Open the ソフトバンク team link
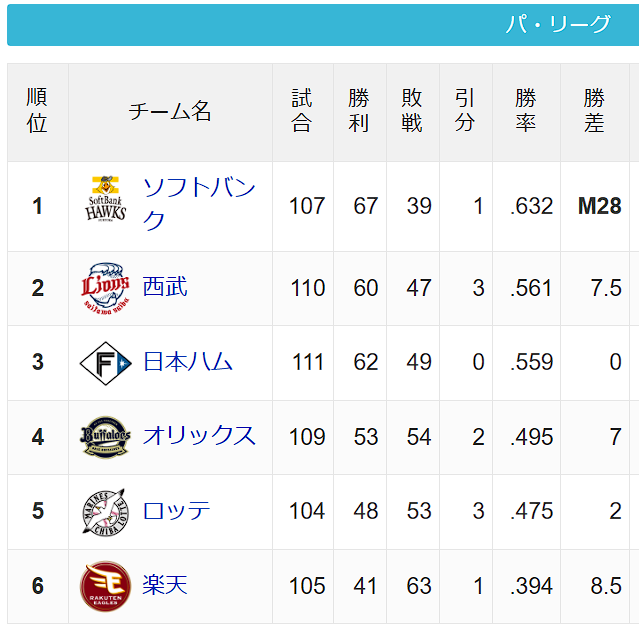639x628 pixels. coord(199,204)
